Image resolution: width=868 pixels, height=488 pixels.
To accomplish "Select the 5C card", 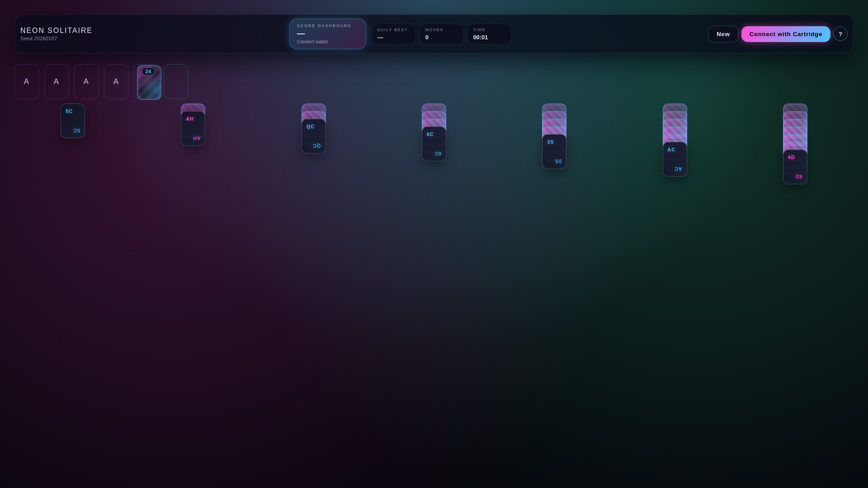I will (73, 121).
